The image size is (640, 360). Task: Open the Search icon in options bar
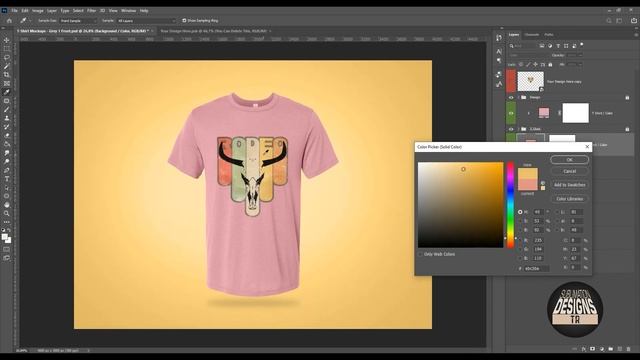tap(609, 20)
